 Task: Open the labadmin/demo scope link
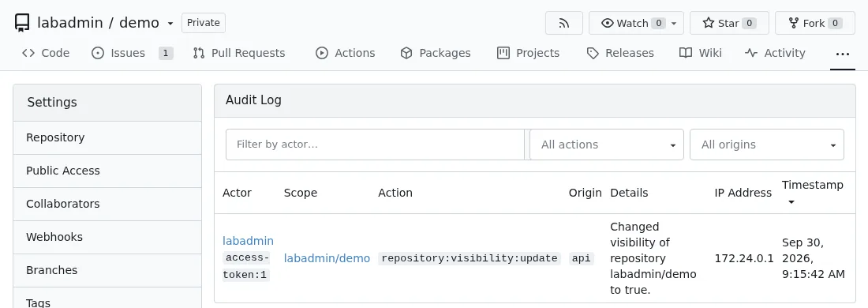[327, 258]
